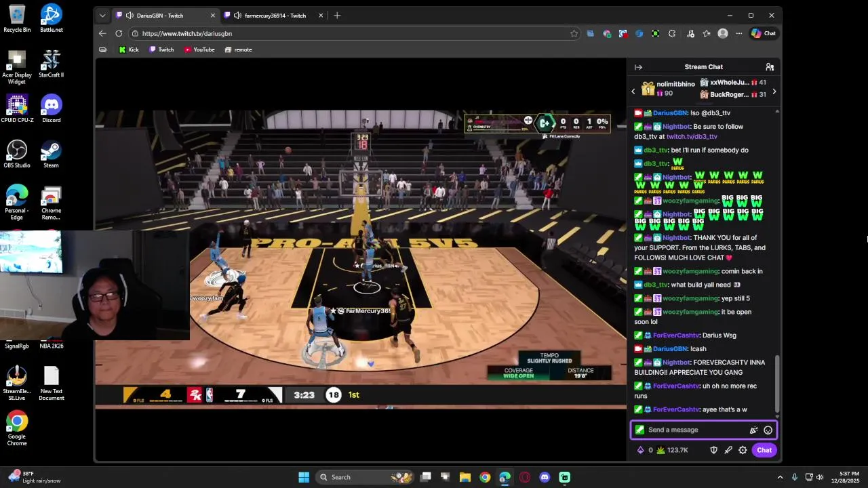The width and height of the screenshot is (868, 488).
Task: Close the farmercury36914 - Twitch tab
Action: 320,16
